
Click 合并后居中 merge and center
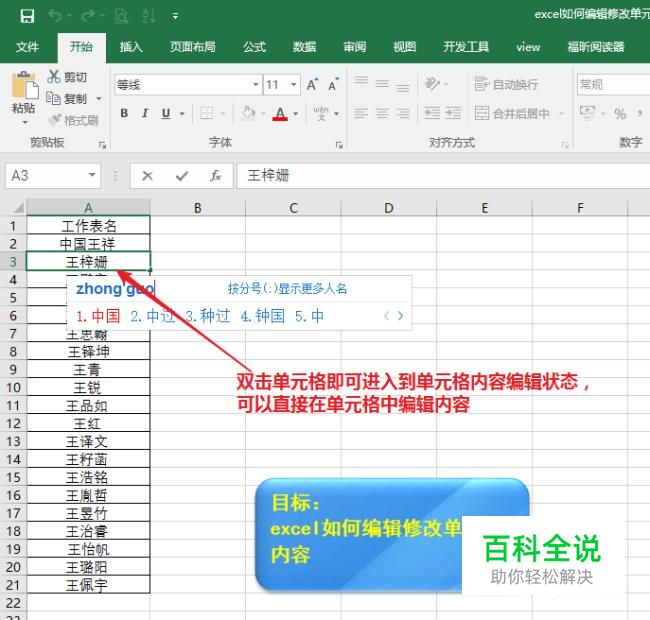tap(512, 113)
